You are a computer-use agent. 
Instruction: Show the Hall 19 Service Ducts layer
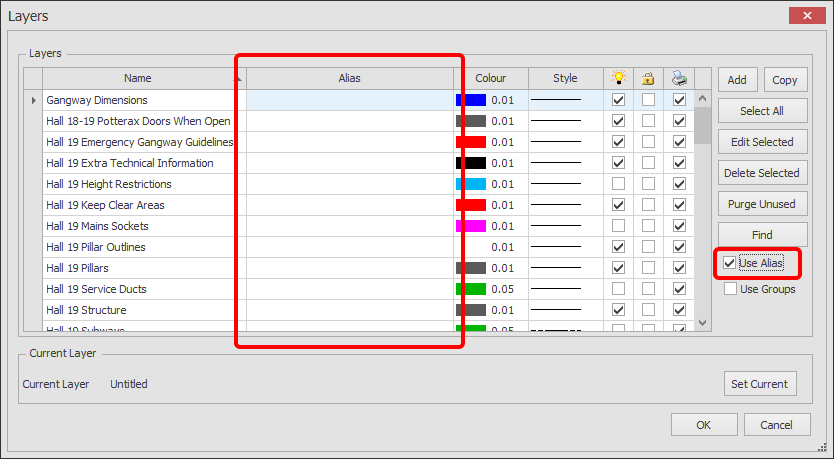click(x=618, y=289)
